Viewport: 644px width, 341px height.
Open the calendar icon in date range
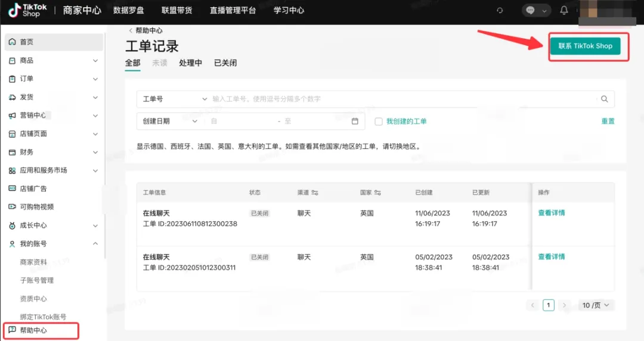click(355, 121)
